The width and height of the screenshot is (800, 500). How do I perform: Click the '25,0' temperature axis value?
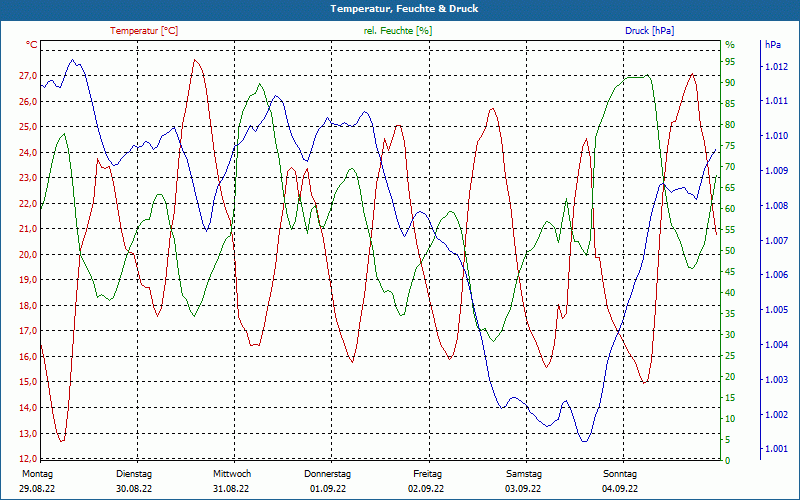click(28, 127)
